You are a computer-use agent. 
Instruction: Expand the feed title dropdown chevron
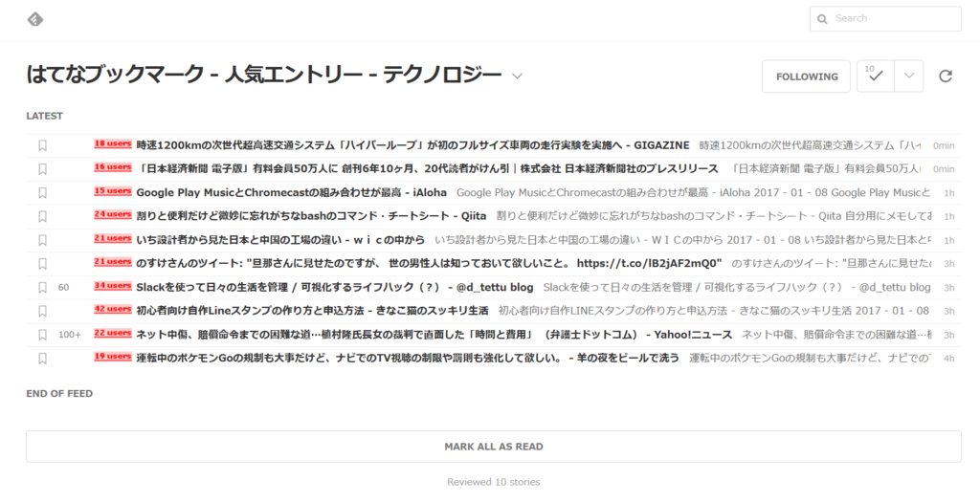[x=517, y=77]
